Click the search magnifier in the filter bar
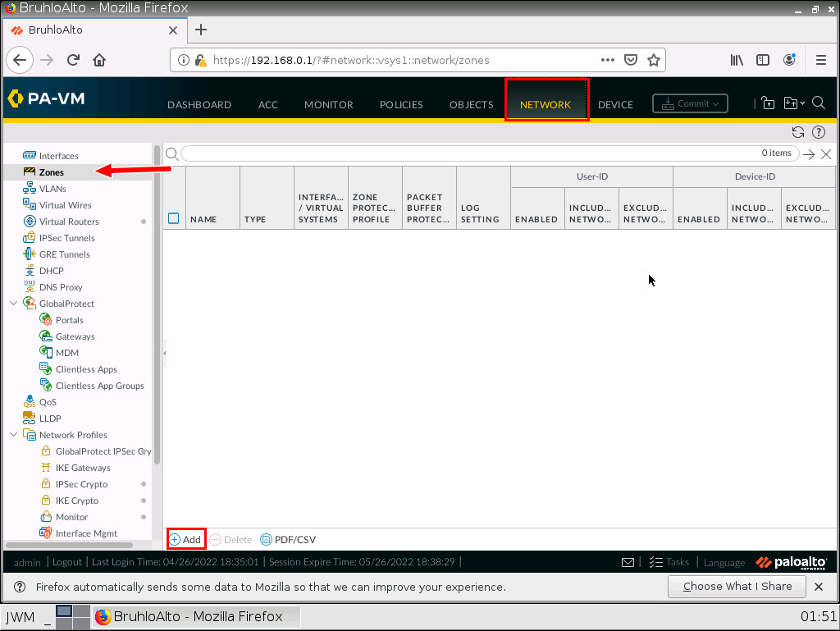 pos(171,153)
